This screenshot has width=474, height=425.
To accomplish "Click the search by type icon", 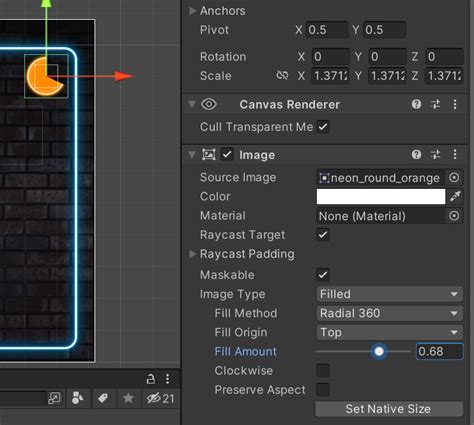I will [78, 398].
